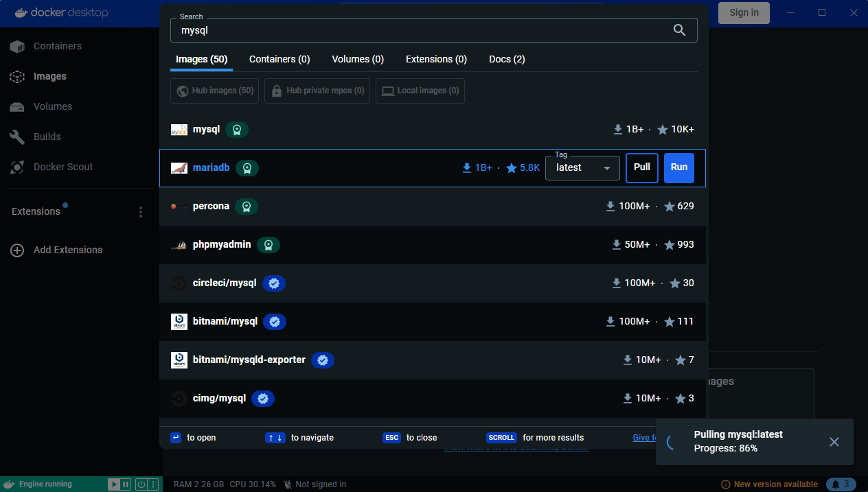Open the engine three-dot menu in status bar
The width and height of the screenshot is (868, 492).
(152, 484)
